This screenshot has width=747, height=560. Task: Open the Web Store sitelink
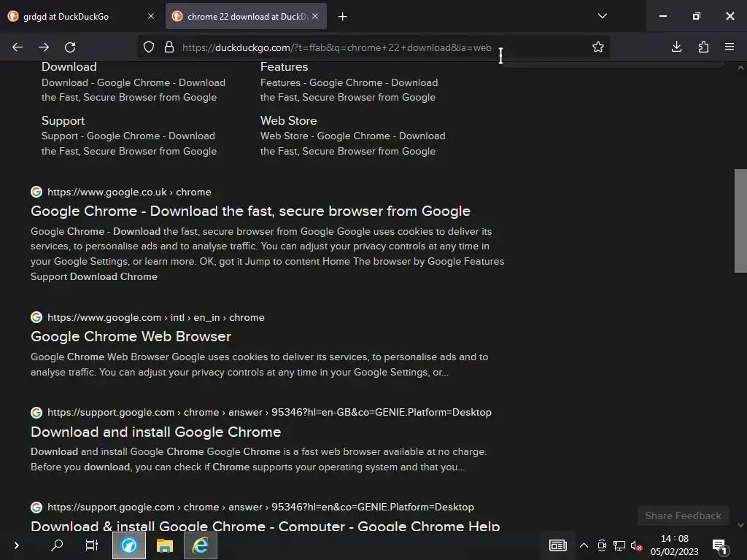288,120
